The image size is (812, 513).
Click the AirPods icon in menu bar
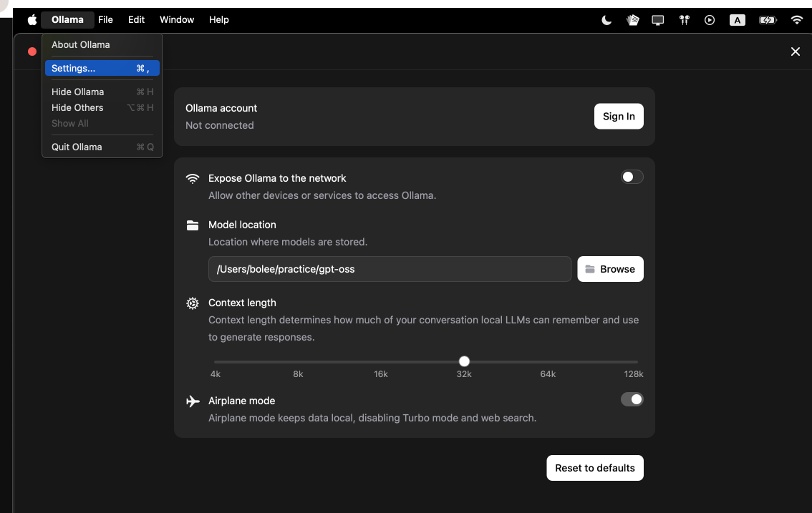coord(684,19)
